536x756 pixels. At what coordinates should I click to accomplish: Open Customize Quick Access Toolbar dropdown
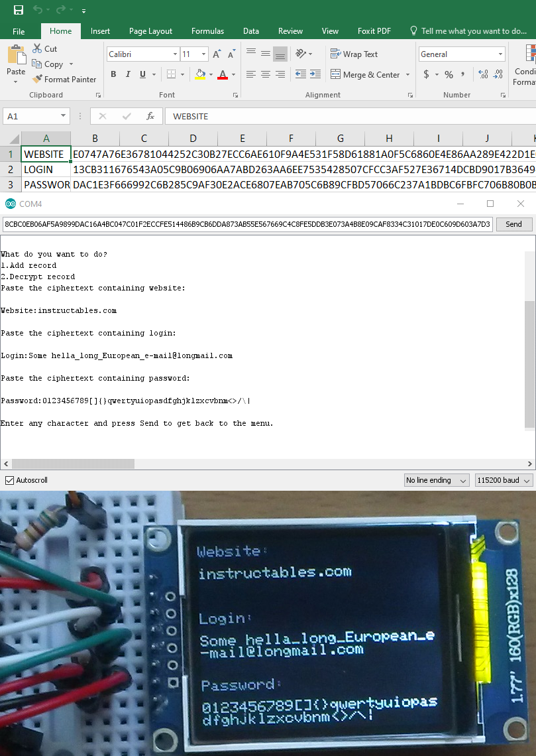(83, 11)
